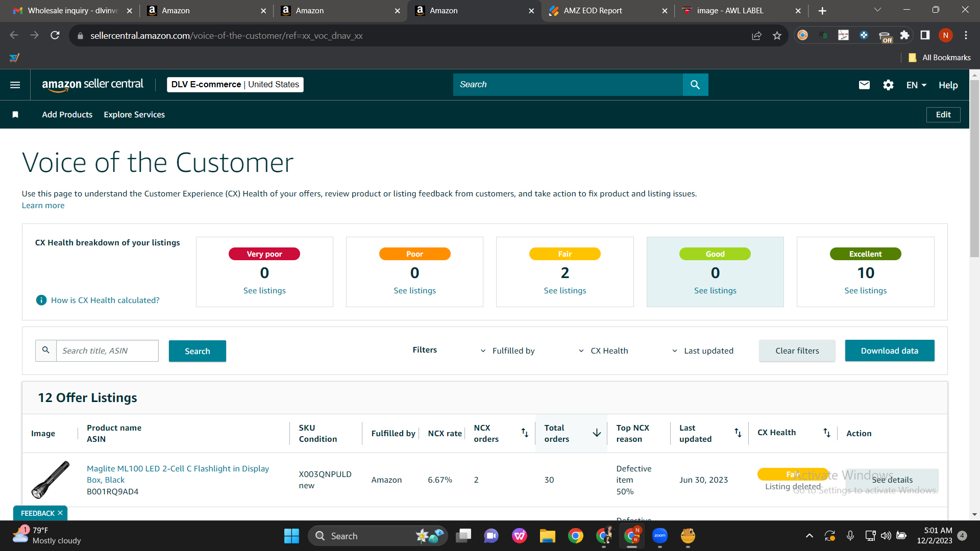Expand the Fulfilled by filter dropdown
The height and width of the screenshot is (551, 980).
pyautogui.click(x=508, y=351)
